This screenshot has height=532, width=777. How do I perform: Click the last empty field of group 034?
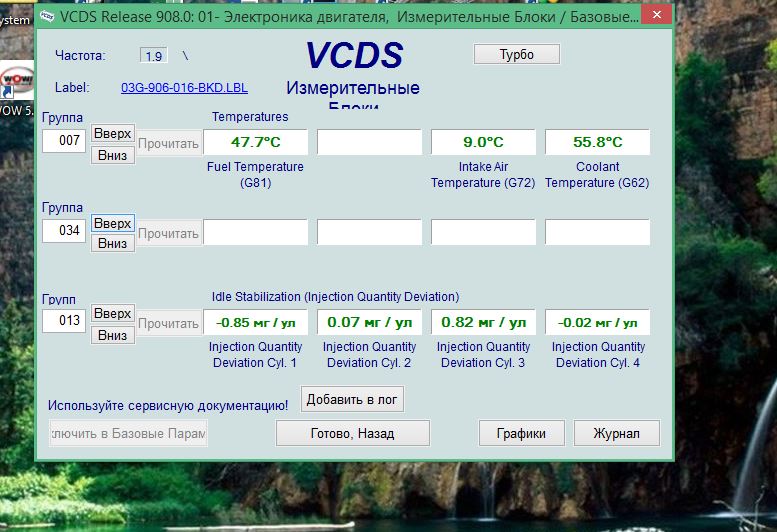click(x=597, y=232)
